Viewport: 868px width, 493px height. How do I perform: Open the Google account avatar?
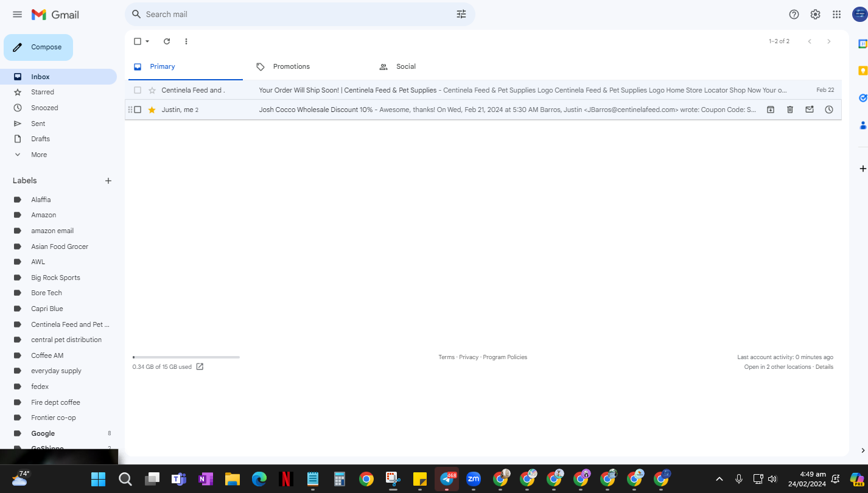tap(859, 15)
